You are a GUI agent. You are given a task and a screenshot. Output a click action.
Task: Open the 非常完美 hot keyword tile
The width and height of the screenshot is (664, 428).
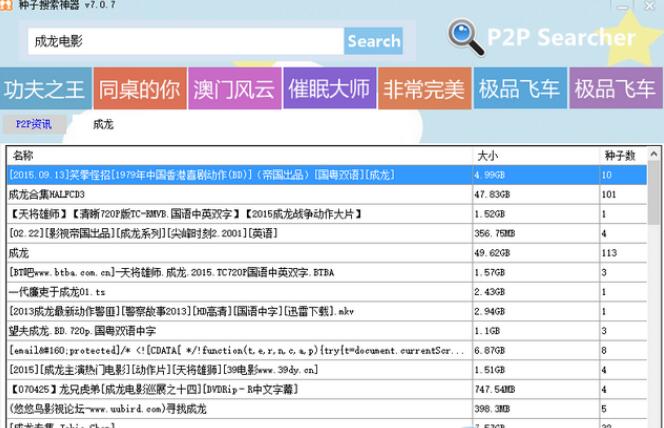[x=424, y=88]
